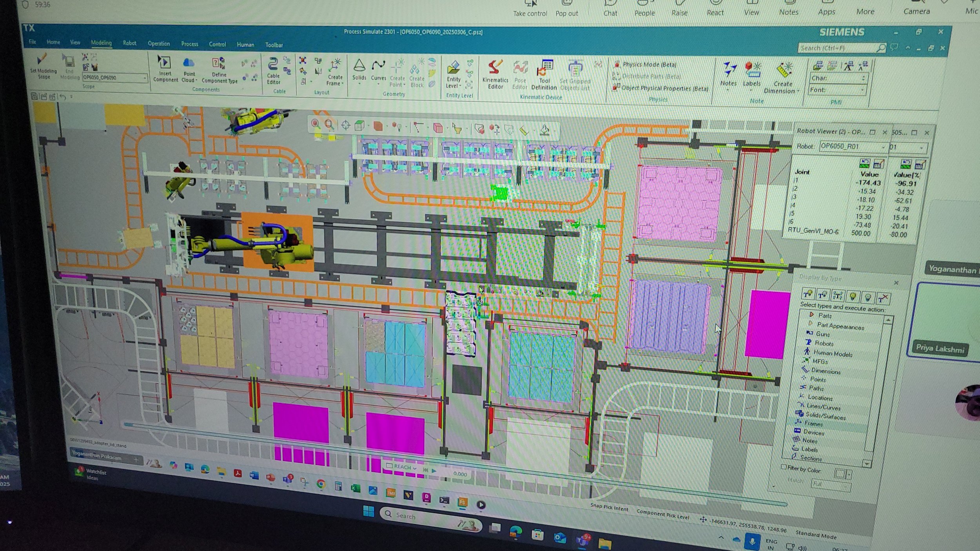980x551 pixels.
Task: Open the Robot OP6050_R01 dropdown
Action: coord(883,147)
